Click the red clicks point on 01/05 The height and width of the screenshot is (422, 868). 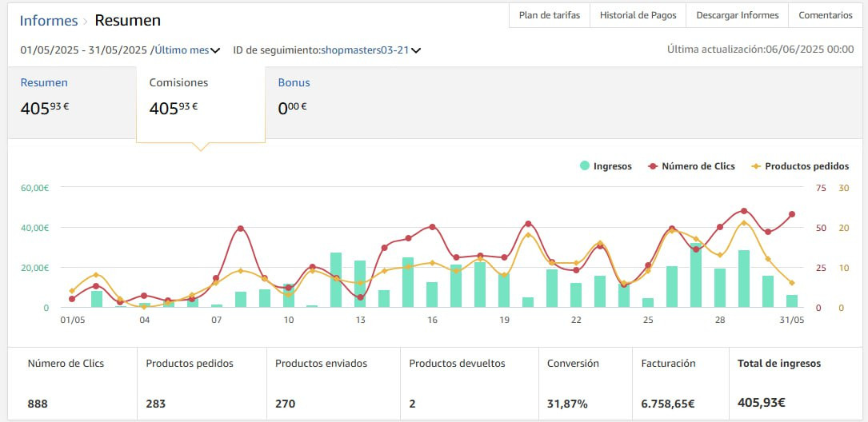click(72, 299)
